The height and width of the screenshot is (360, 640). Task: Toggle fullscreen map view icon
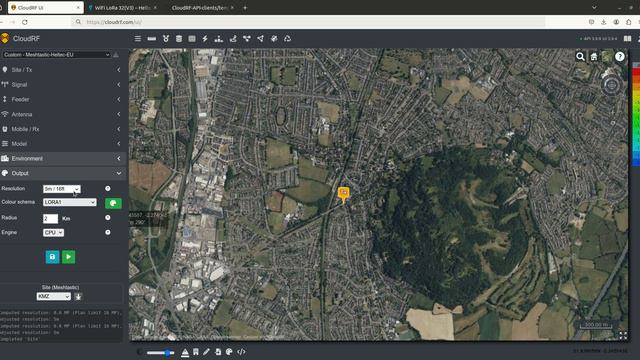tap(623, 336)
